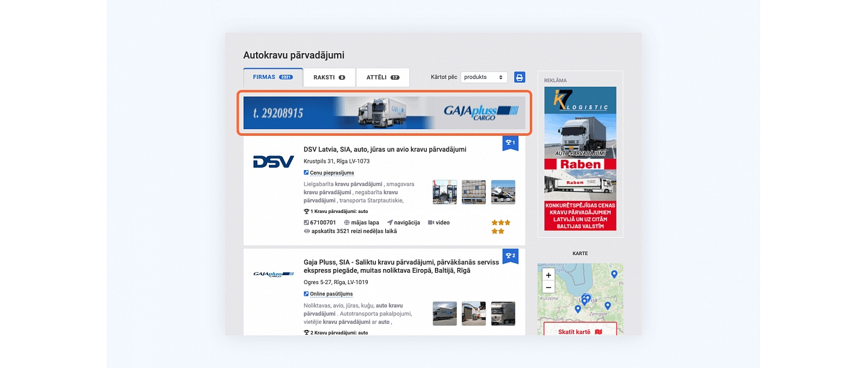Click the Online pasūtījums link
868x368 pixels.
point(331,294)
